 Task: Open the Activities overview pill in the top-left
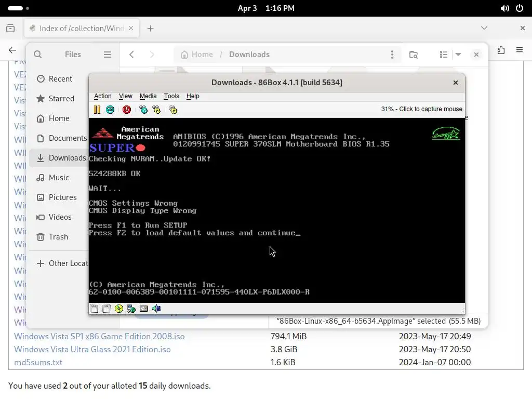coord(18,8)
